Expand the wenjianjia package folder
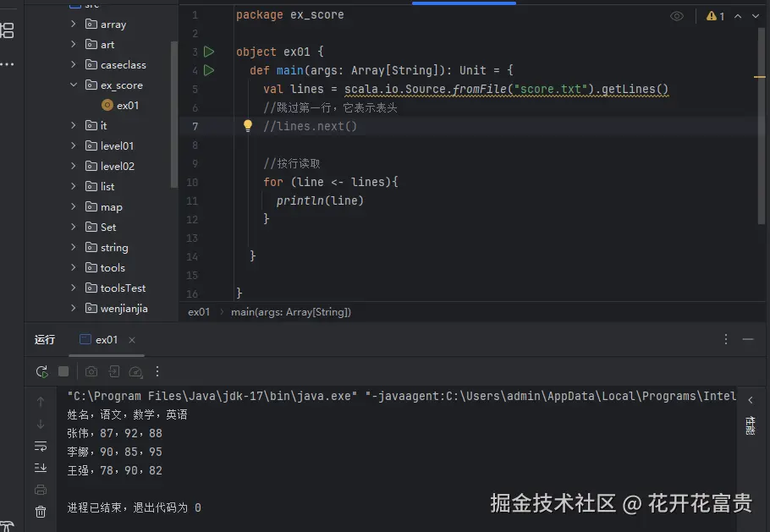This screenshot has height=532, width=770. (x=74, y=308)
